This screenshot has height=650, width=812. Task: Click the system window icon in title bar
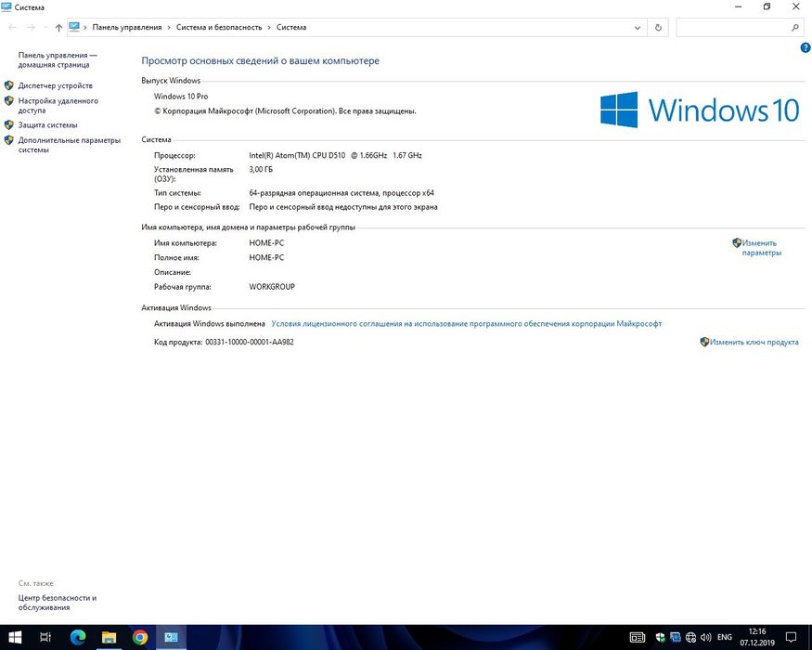point(6,6)
